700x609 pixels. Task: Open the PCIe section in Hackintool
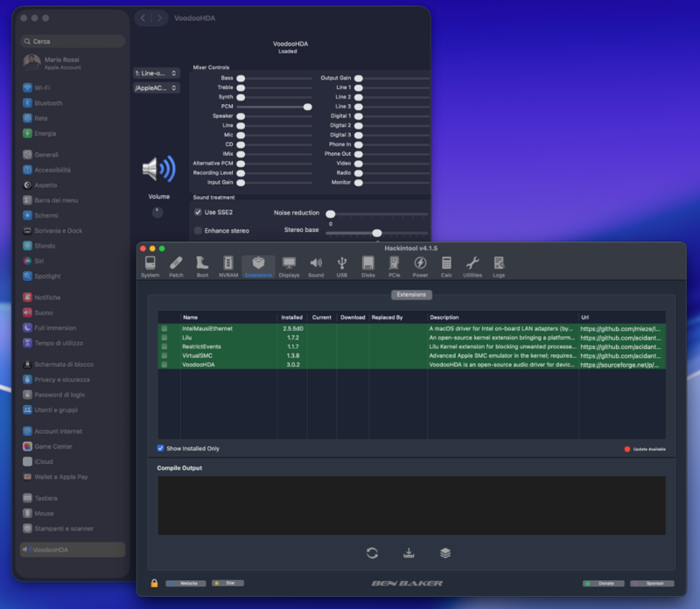point(395,267)
